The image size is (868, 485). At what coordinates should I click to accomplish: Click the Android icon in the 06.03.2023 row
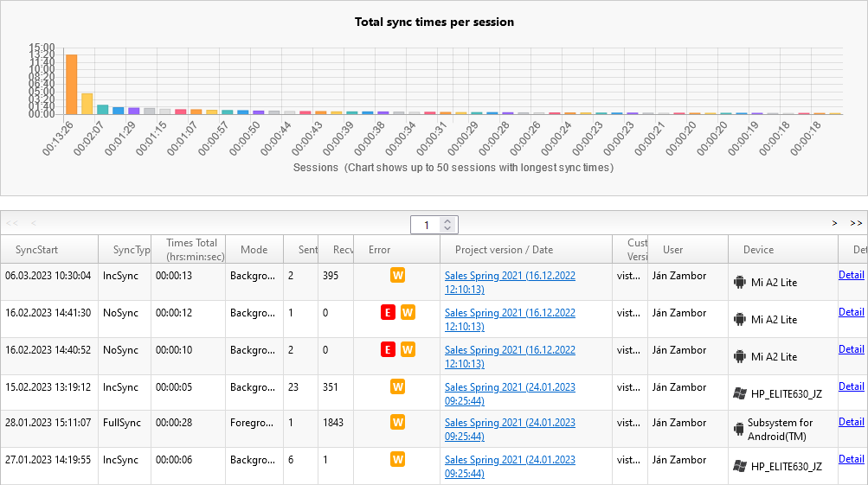[x=739, y=282]
